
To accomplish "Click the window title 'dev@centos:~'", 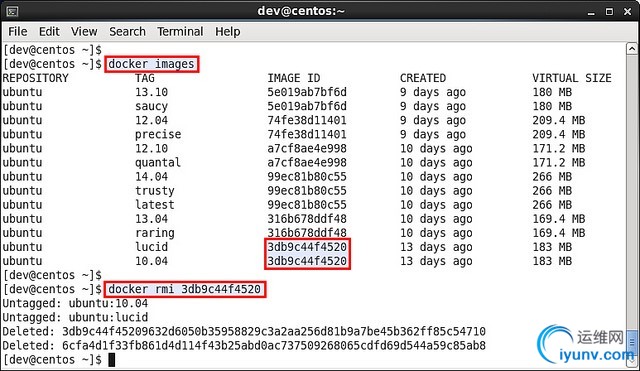I will click(301, 11).
